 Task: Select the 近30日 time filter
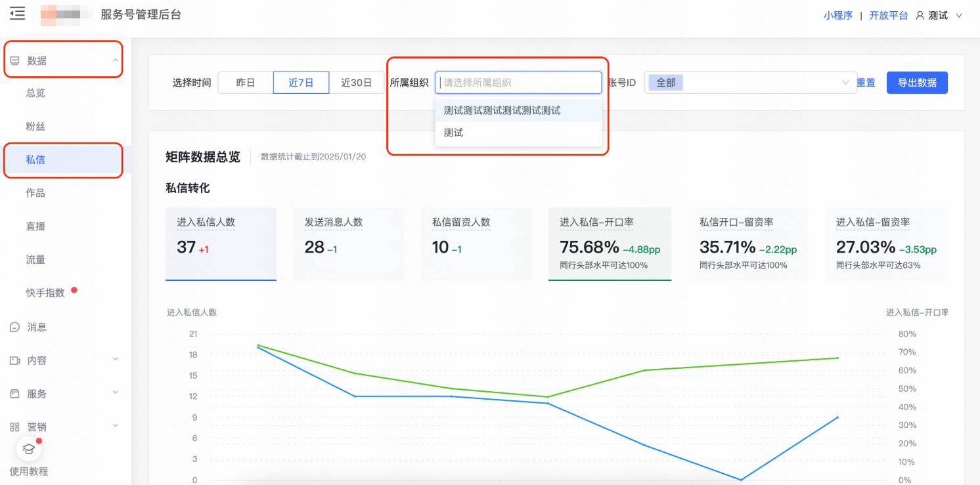(x=357, y=82)
